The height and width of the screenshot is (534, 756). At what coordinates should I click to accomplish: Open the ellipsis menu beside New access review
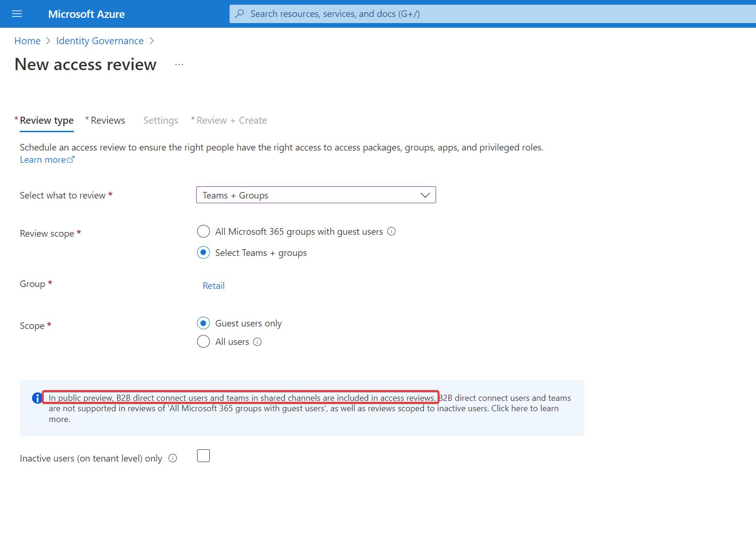tap(179, 64)
